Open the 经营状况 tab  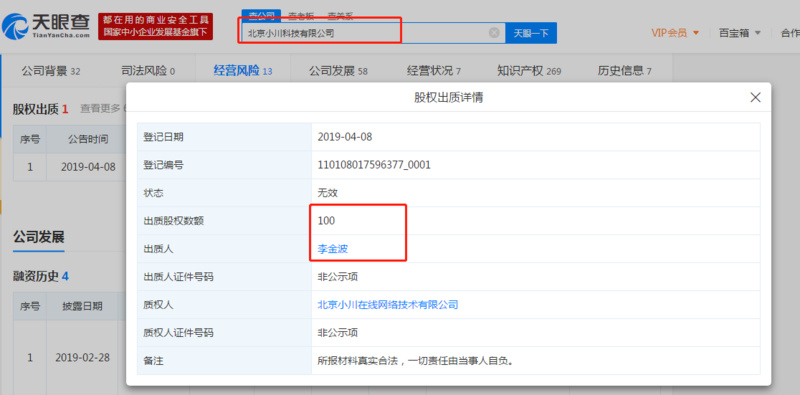(x=434, y=71)
